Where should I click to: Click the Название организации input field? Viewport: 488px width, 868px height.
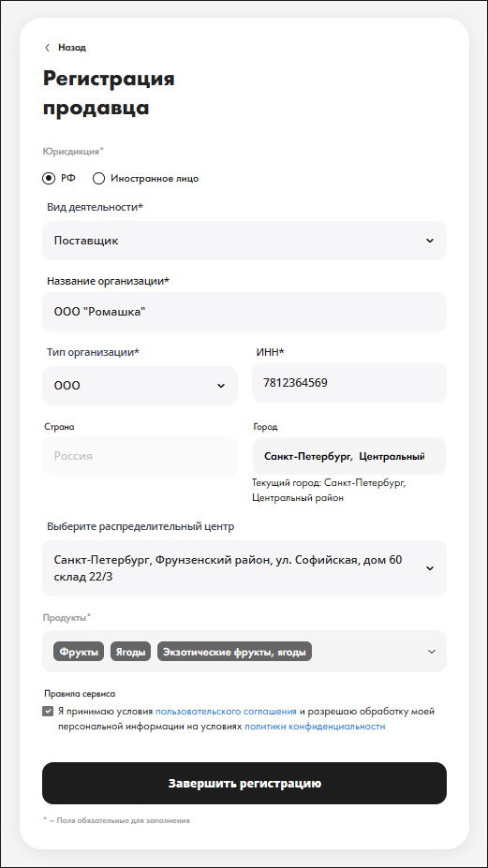[244, 312]
